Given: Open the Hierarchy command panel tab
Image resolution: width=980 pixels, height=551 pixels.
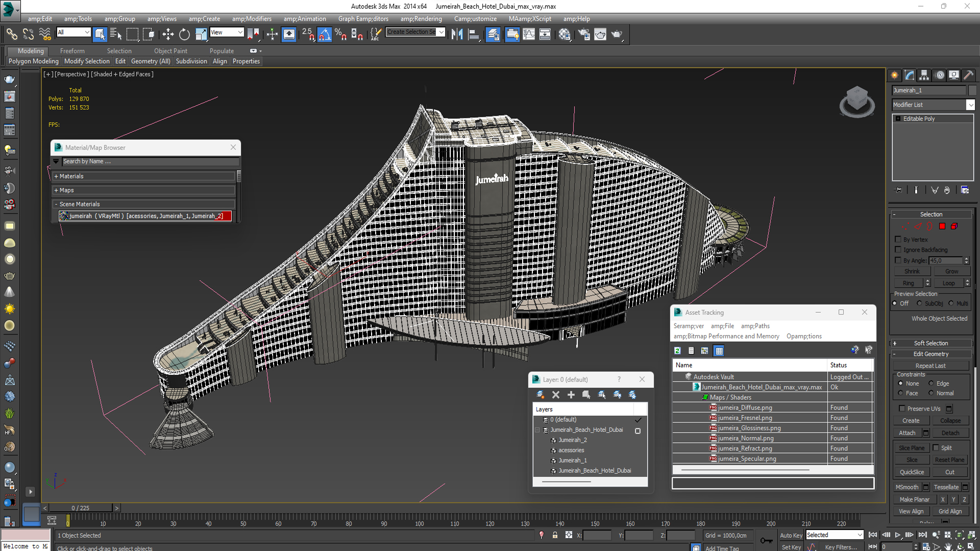Looking at the screenshot, I should click(924, 76).
